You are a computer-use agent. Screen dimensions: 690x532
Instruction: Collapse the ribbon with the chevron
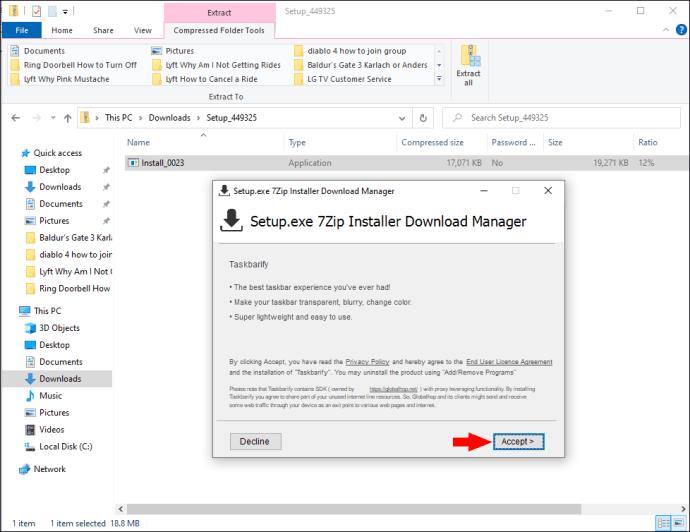666,30
